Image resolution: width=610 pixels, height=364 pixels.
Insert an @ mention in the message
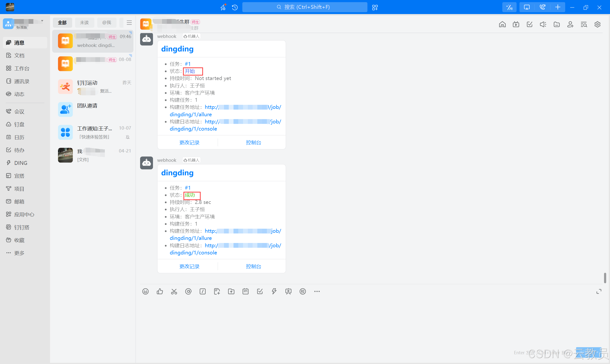(188, 291)
